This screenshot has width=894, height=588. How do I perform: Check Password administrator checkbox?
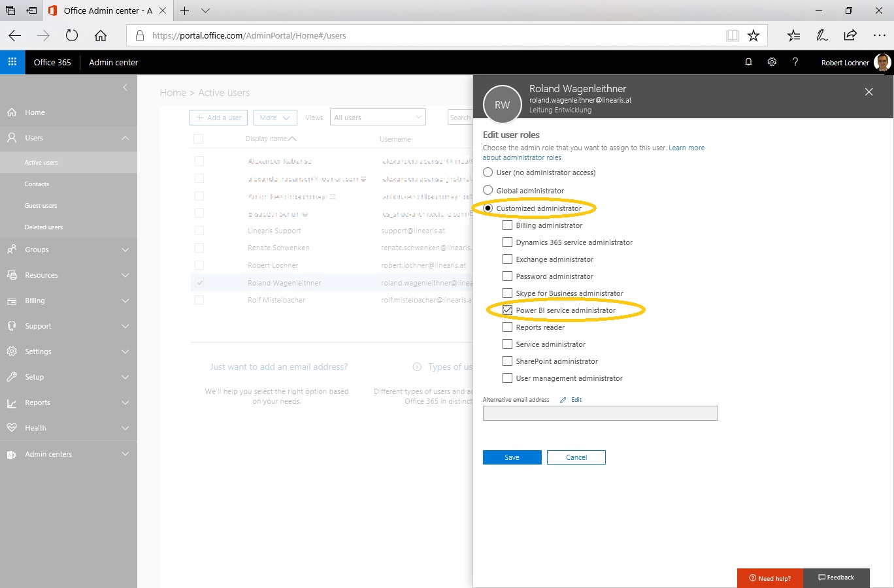(507, 276)
